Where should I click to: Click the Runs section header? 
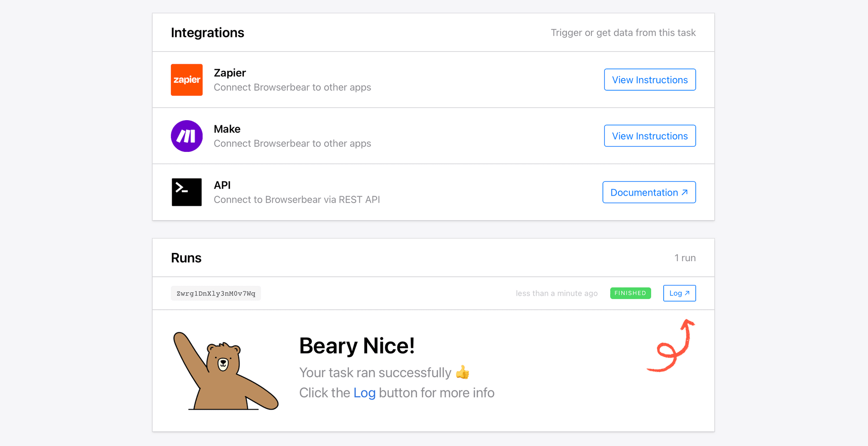pos(186,258)
